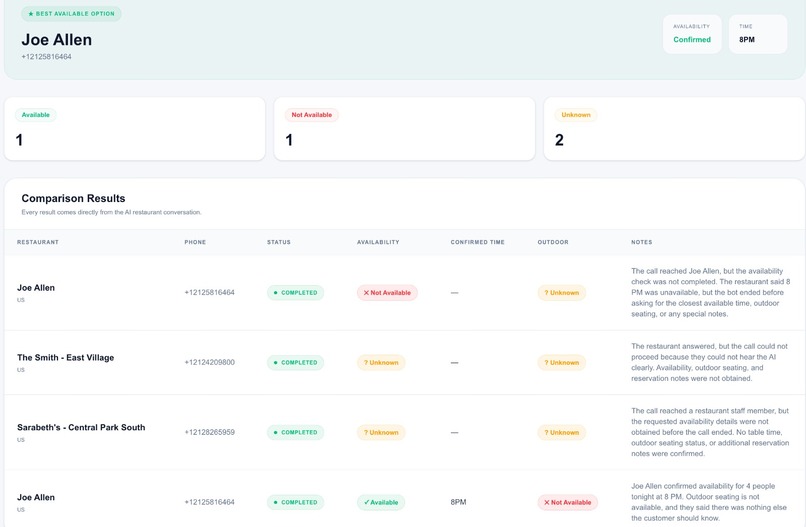Click Completed status in The Smith row
The width and height of the screenshot is (806, 527).
click(x=296, y=362)
